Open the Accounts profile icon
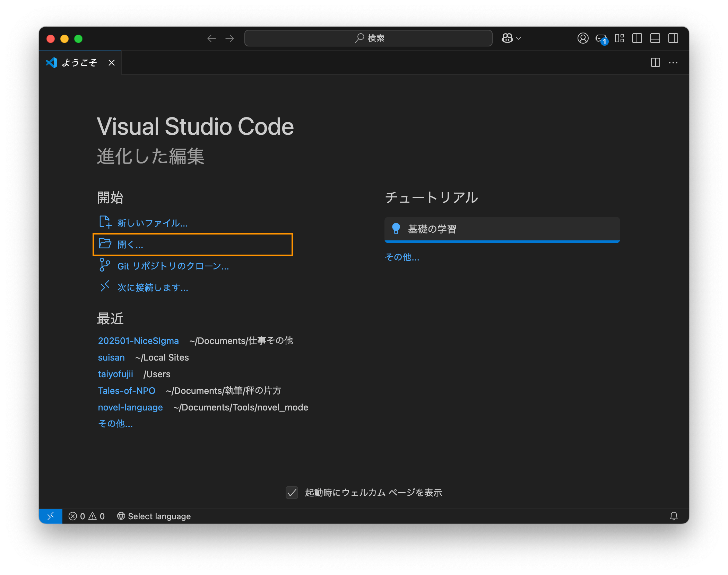728x575 pixels. point(583,38)
